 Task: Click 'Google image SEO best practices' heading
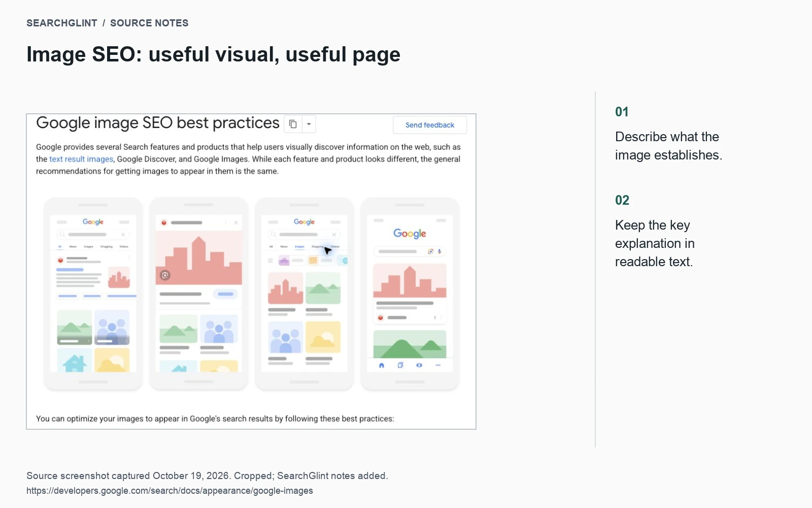[158, 123]
